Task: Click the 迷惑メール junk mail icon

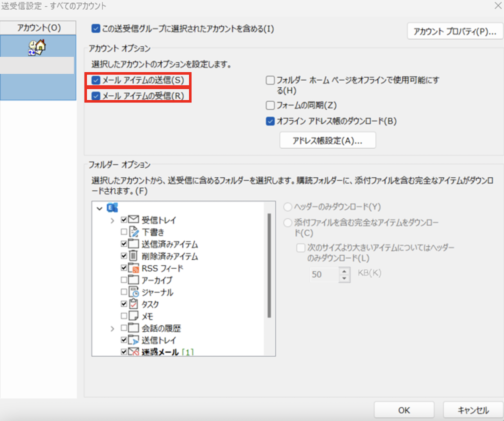Action: (x=134, y=352)
